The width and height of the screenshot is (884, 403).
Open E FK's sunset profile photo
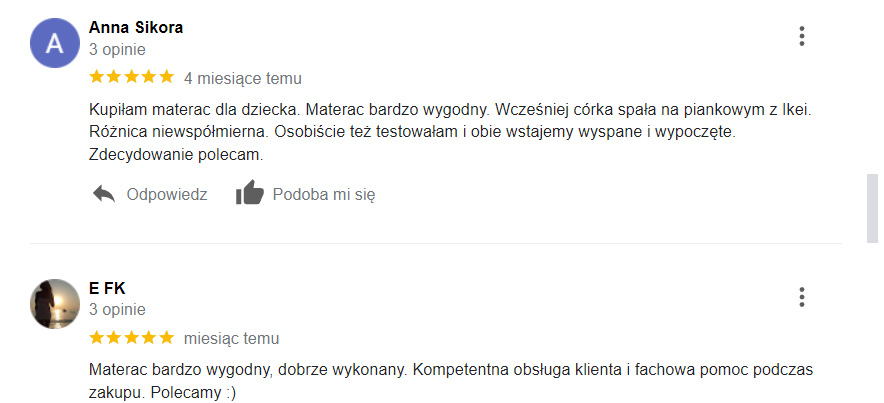55,304
